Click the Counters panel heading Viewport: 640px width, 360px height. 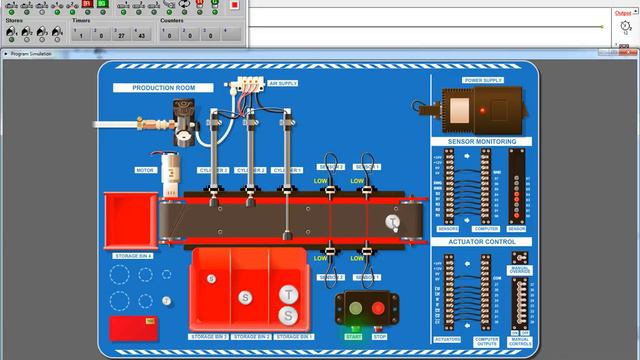[x=172, y=20]
